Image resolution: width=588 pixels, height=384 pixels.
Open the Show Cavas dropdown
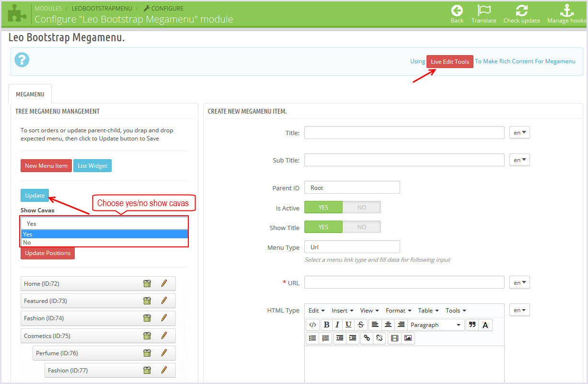(104, 223)
